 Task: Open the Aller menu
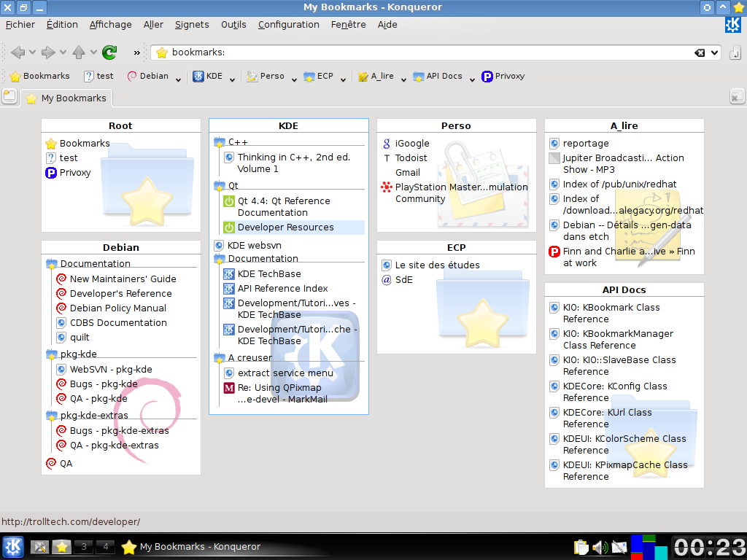click(153, 25)
